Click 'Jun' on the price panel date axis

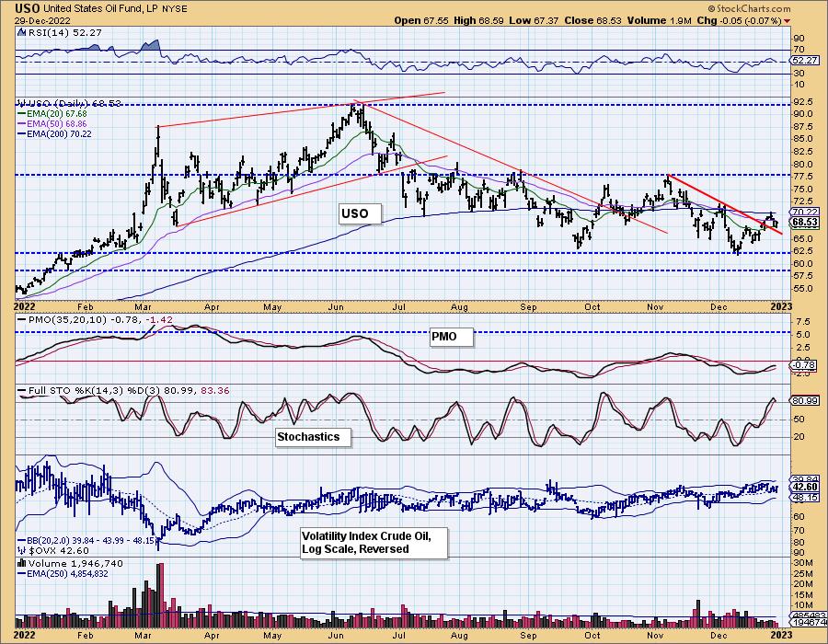pos(336,307)
